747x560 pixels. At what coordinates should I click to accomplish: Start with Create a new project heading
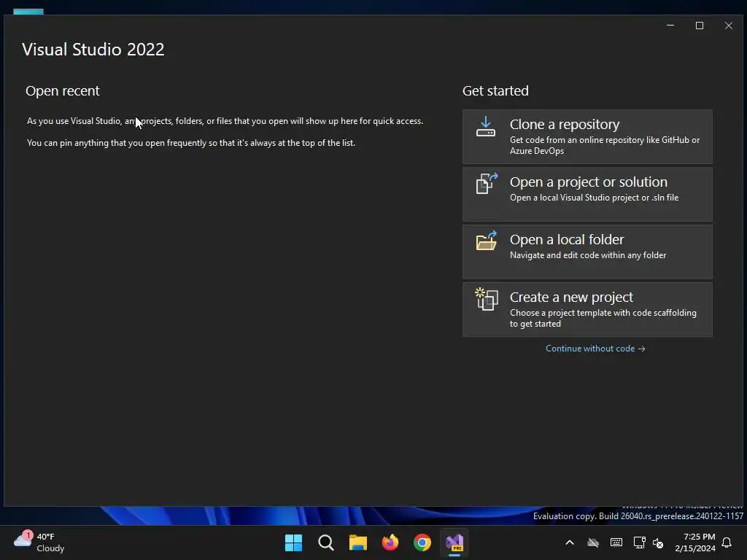(571, 297)
